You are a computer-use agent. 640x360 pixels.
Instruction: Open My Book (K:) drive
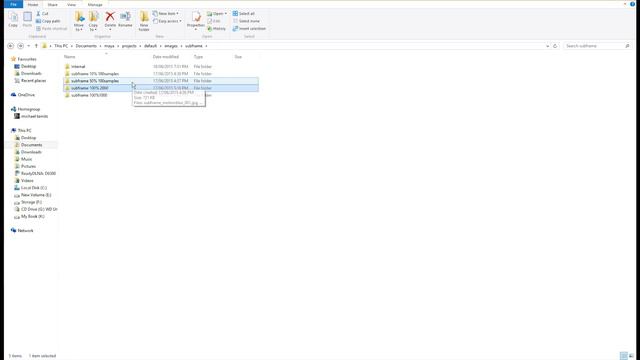pyautogui.click(x=33, y=216)
